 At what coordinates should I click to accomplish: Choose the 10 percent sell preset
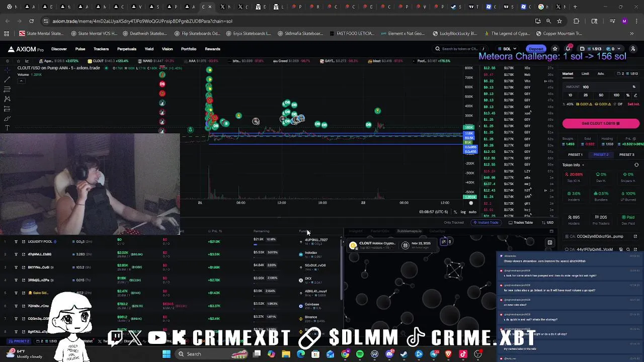pyautogui.click(x=570, y=95)
